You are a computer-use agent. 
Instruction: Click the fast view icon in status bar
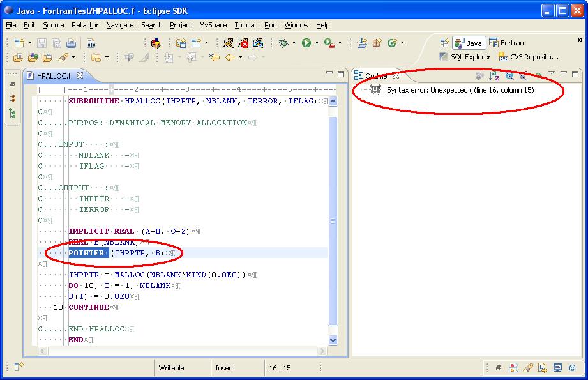click(19, 367)
